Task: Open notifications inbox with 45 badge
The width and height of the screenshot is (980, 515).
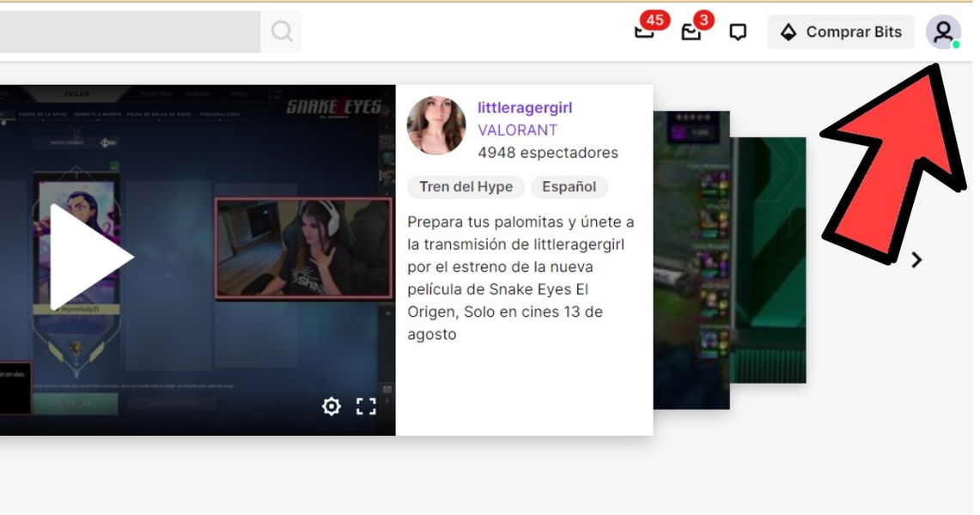Action: (644, 31)
